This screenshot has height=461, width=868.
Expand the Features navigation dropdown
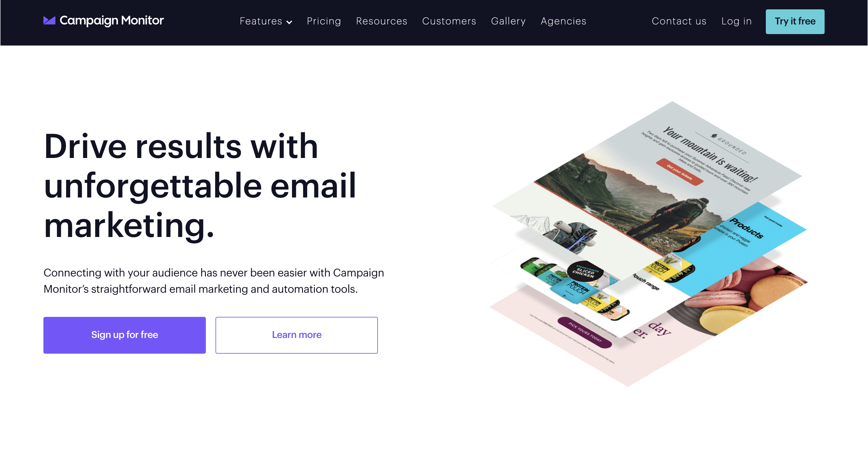[x=266, y=21]
